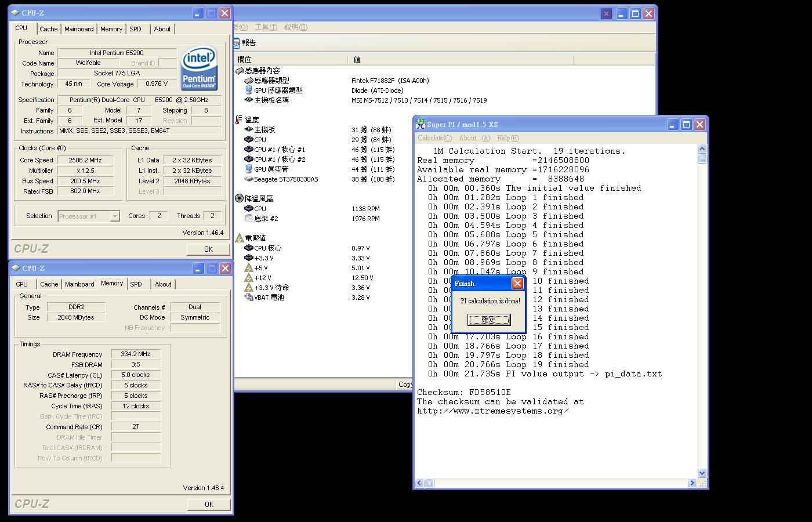This screenshot has height=522, width=812.
Task: Click the +3.3 V voltage row icon
Action: point(249,258)
